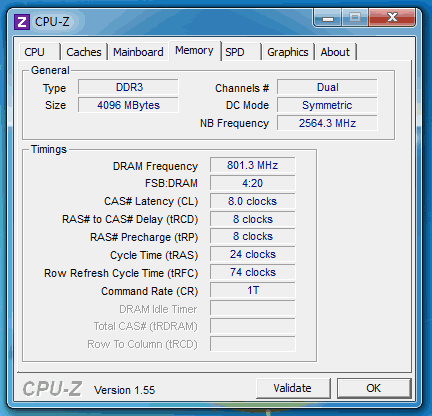Click the General group Type label

click(x=54, y=89)
